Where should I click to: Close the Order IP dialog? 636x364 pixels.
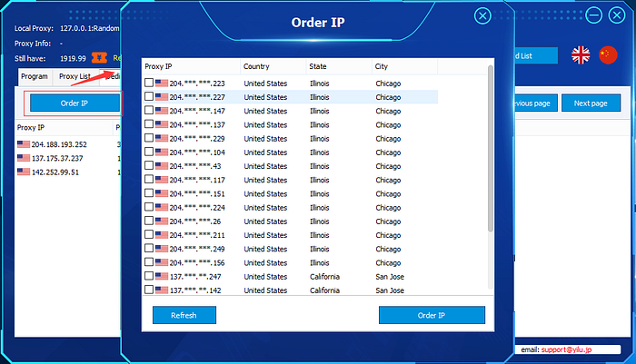pos(482,16)
